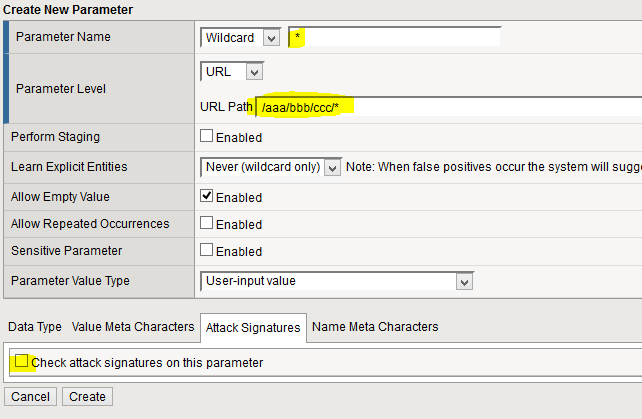This screenshot has height=419, width=642.
Task: Expand the Learn Explicit Entities dropdown
Action: [x=271, y=167]
